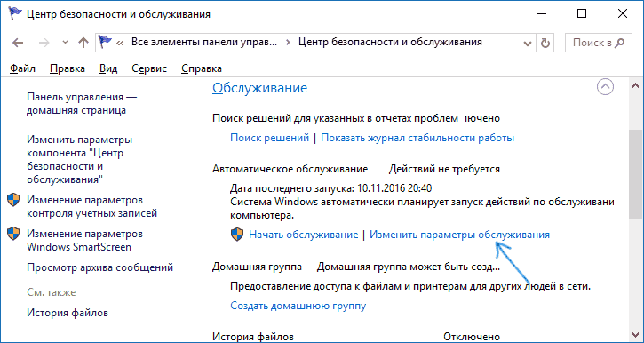644x343 pixels.
Task: Open the Файл menu
Action: (x=22, y=68)
